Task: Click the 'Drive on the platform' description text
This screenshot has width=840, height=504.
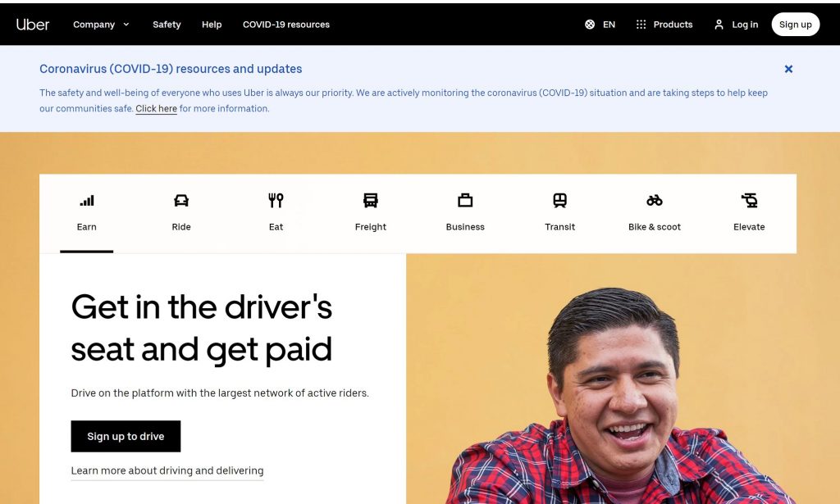Action: [x=220, y=393]
